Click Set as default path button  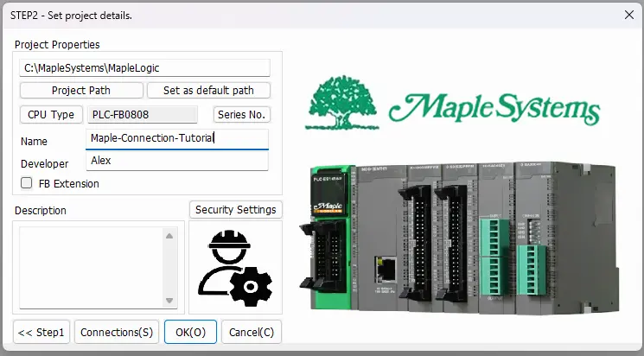pos(208,91)
